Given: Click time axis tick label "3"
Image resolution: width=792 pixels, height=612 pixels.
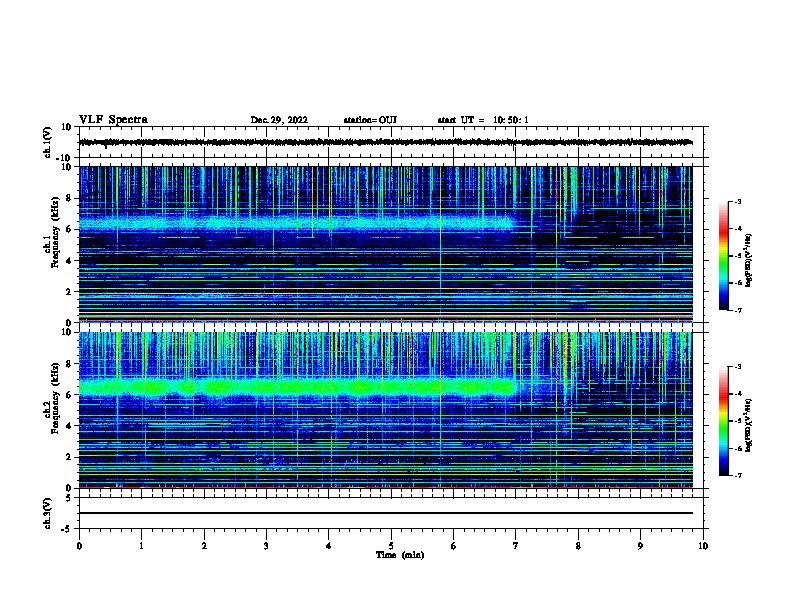Looking at the screenshot, I should (x=266, y=546).
